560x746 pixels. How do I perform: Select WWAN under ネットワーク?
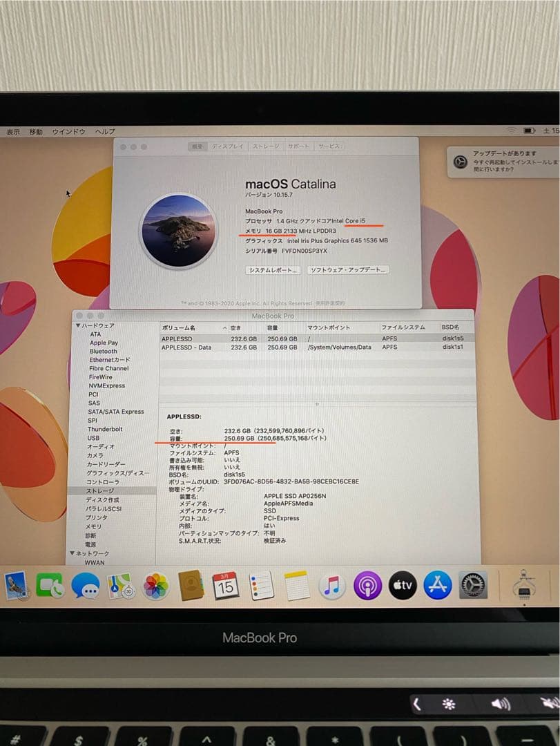coord(94,562)
